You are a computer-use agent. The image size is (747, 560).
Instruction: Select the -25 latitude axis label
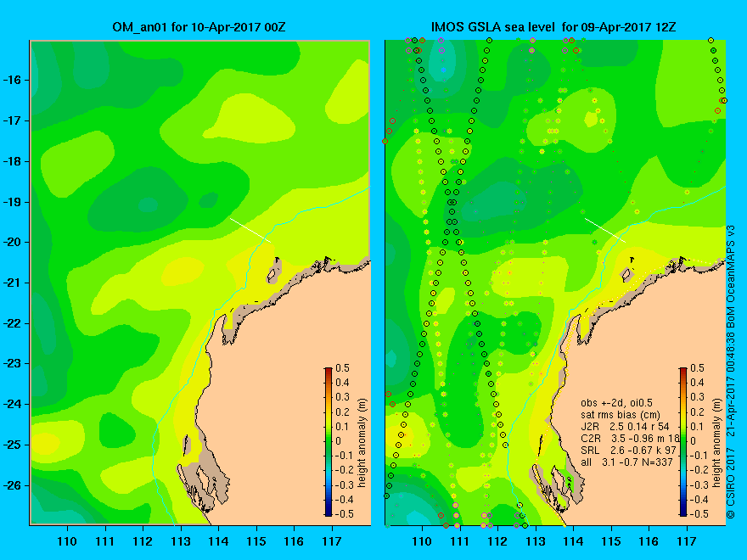point(14,445)
